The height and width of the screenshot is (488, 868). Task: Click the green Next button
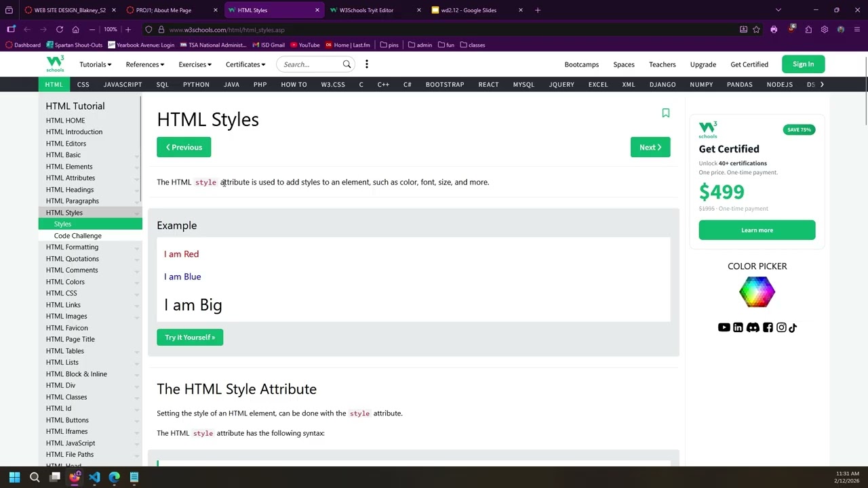point(650,147)
